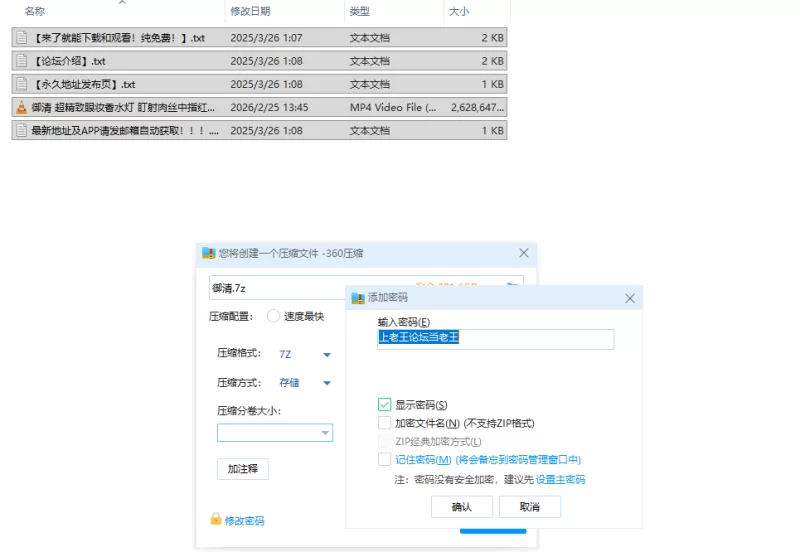Open the 设置主密码 link
800x552 pixels.
[x=560, y=480]
